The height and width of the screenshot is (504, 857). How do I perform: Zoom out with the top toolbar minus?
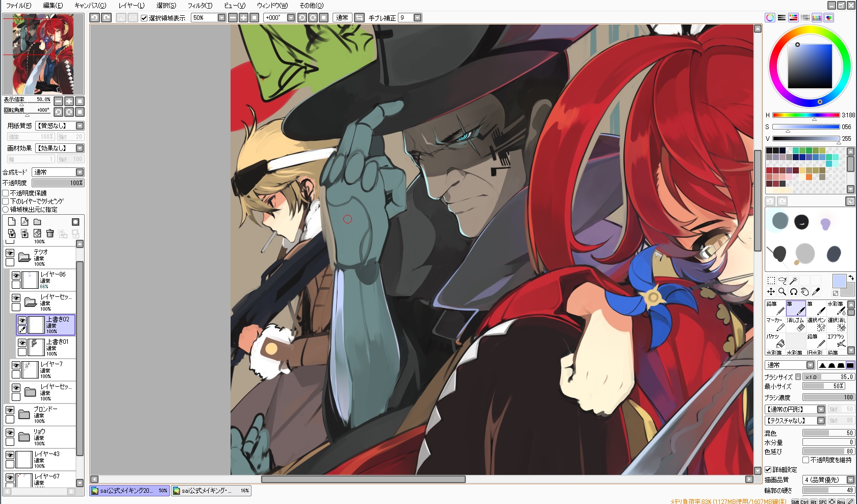[x=233, y=18]
